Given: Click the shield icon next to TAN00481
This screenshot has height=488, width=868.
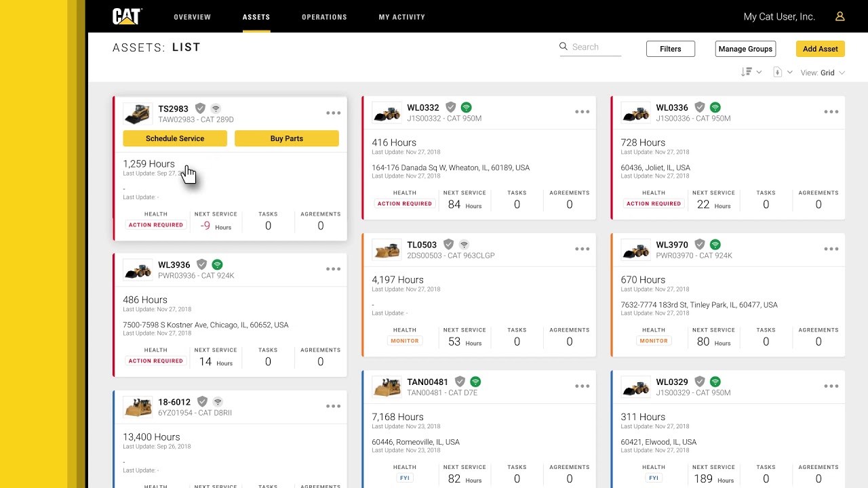Looking at the screenshot, I should pos(460,382).
